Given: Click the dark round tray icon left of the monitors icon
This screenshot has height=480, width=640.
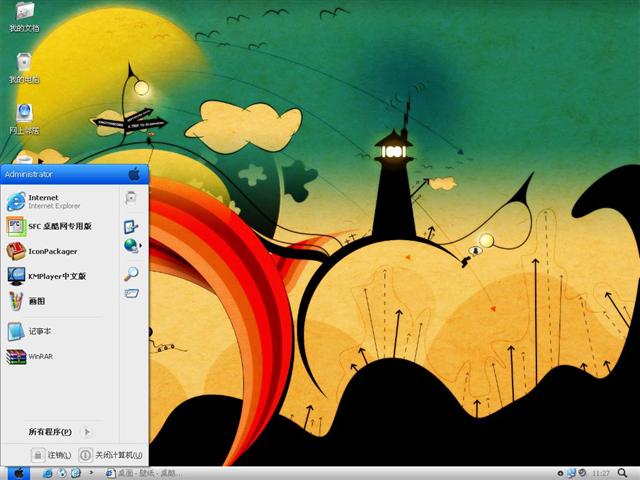Looking at the screenshot, I should point(560,473).
